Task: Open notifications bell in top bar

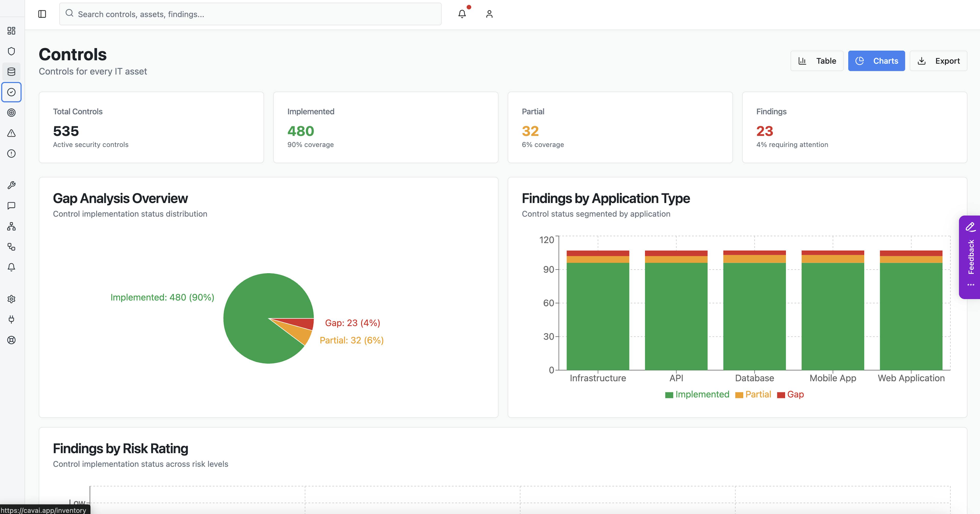Action: click(x=462, y=14)
